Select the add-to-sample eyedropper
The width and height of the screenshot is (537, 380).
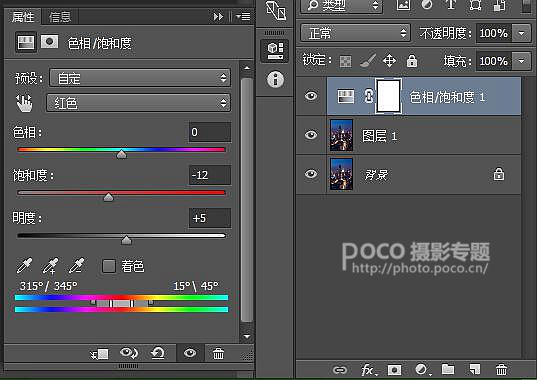(x=50, y=266)
